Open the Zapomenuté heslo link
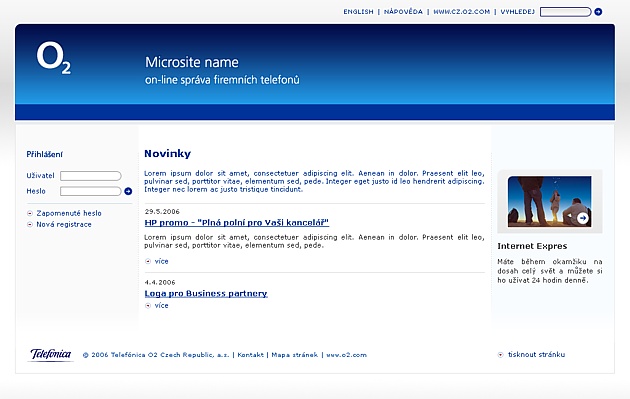Screen dimensions: 630x399 tap(69, 213)
